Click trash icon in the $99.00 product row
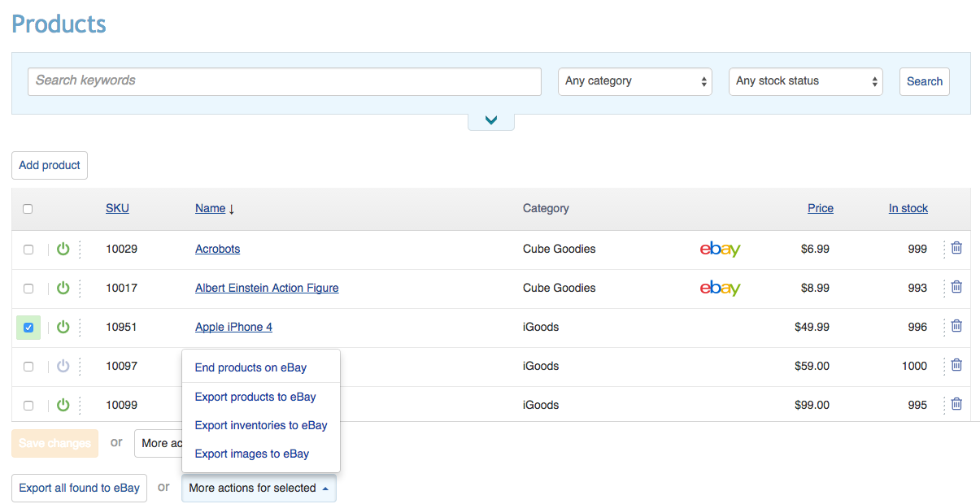 956,404
